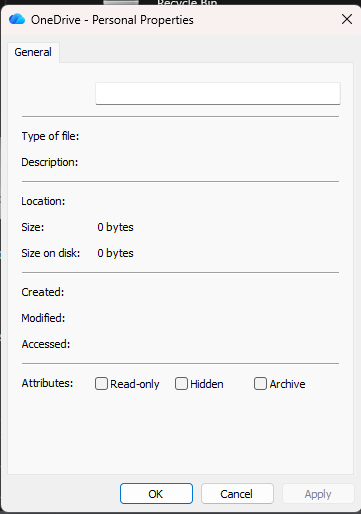Screen dimensions: 361x514
Task: Confirm with the OK button
Action: 156,494
